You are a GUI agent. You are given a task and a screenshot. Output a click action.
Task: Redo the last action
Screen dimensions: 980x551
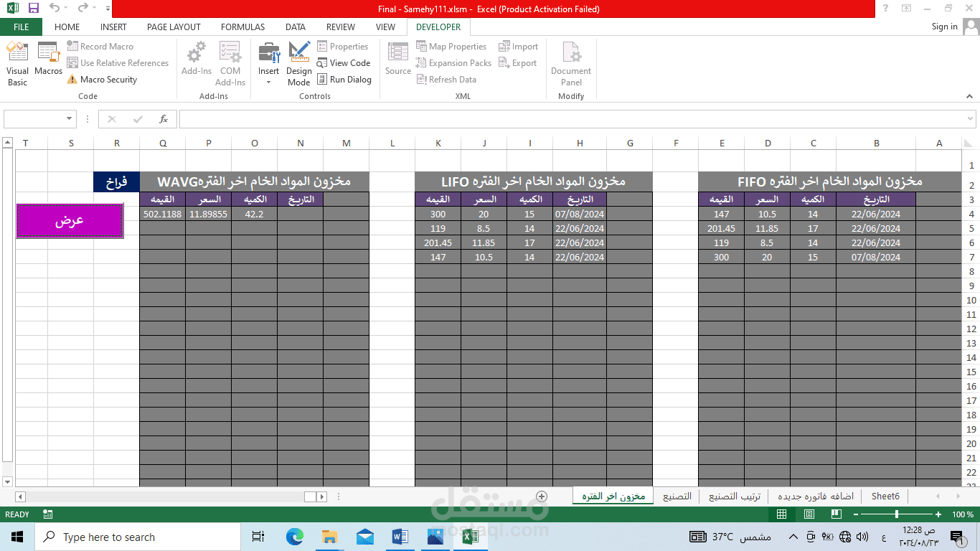pyautogui.click(x=83, y=9)
